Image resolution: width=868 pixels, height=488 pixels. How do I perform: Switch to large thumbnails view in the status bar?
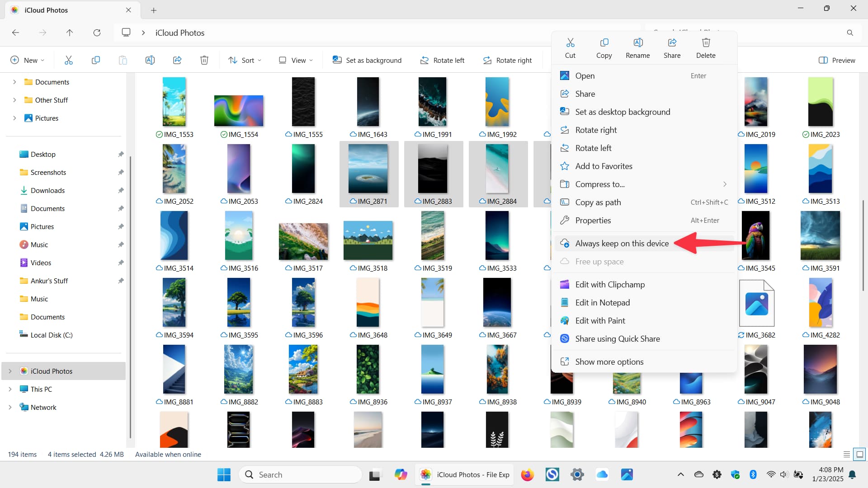(x=859, y=455)
